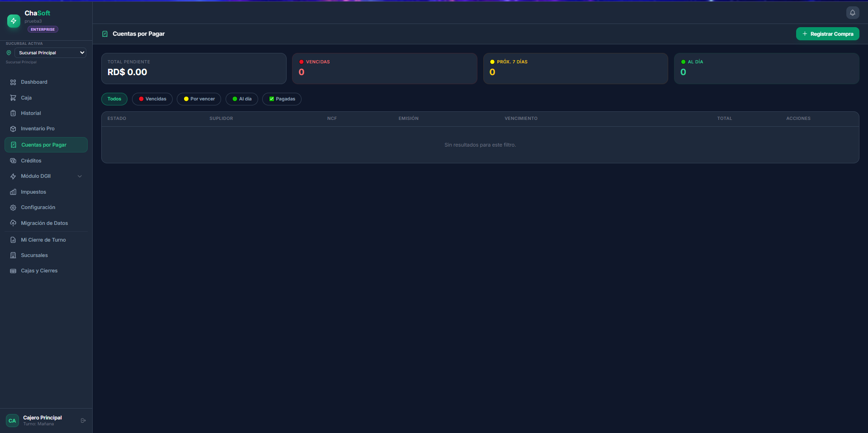868x433 pixels.
Task: Toggle the Por vencer yellow filter
Action: pyautogui.click(x=199, y=99)
